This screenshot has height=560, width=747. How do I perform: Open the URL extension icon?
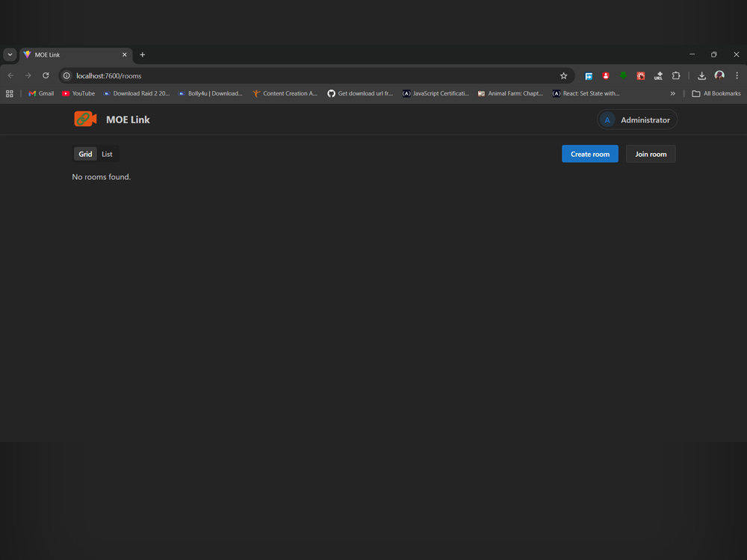(658, 75)
